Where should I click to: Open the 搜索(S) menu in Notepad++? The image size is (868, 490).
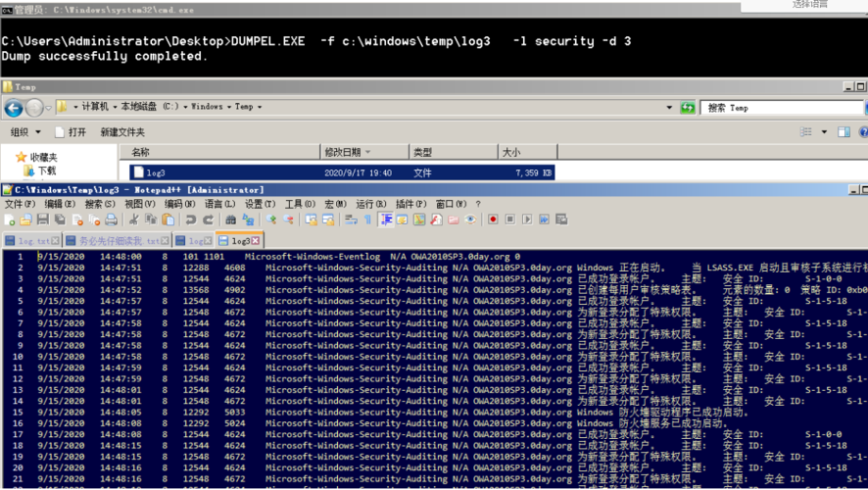click(x=100, y=204)
